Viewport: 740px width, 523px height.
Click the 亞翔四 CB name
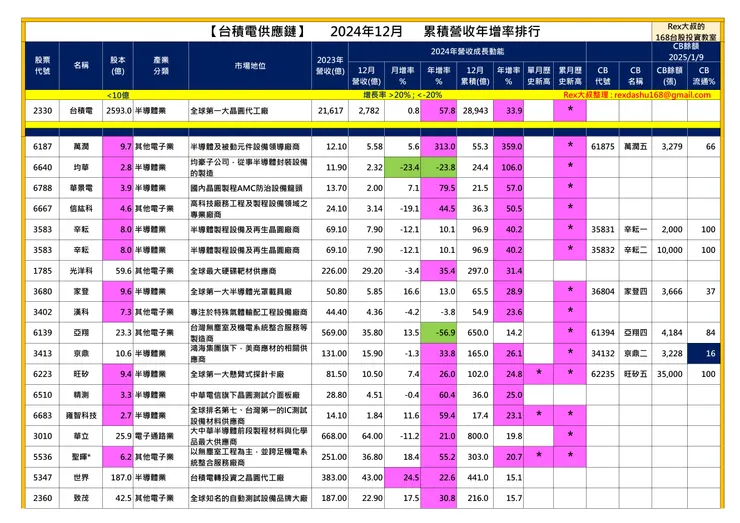[635, 332]
